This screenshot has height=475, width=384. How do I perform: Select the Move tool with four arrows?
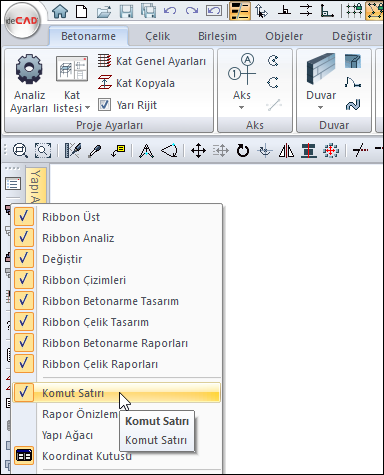click(198, 151)
